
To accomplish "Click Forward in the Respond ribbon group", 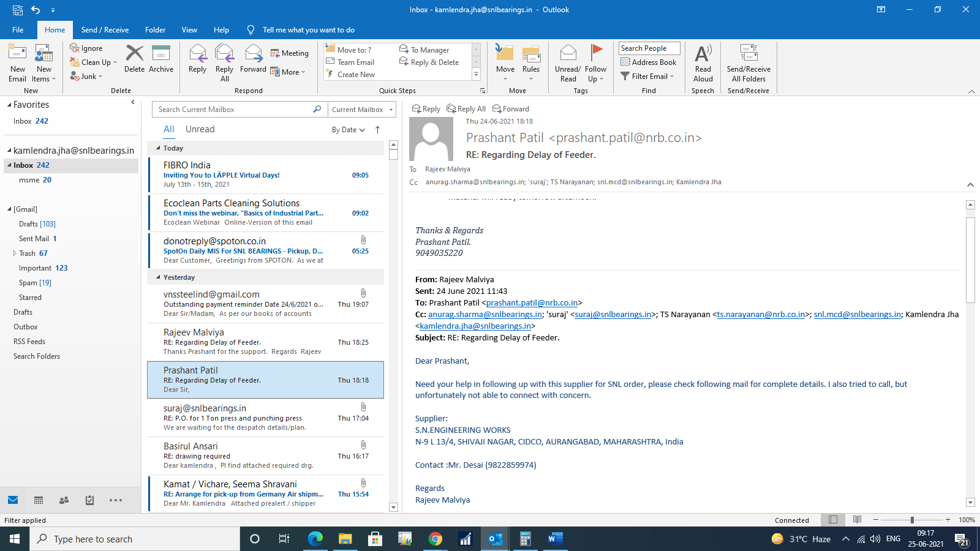I will (253, 59).
